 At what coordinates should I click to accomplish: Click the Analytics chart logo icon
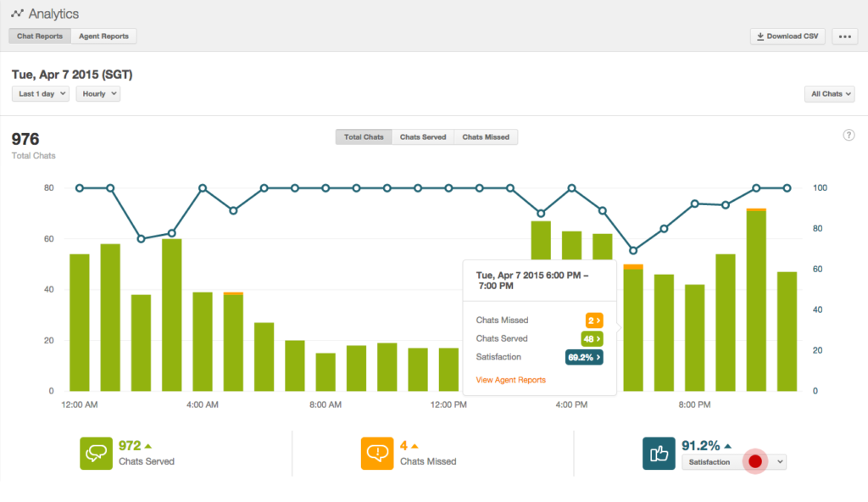point(17,14)
